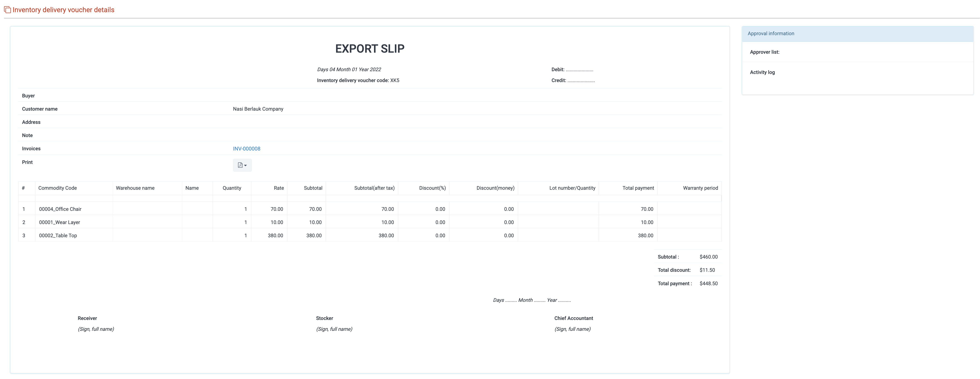980x379 pixels.
Task: Click the Approval information panel header
Action: tap(770, 33)
